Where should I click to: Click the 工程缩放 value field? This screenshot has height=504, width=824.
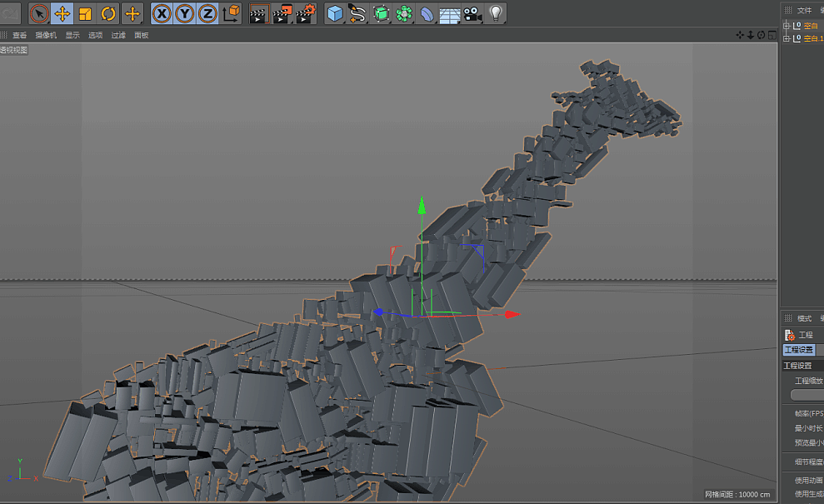[x=807, y=394]
